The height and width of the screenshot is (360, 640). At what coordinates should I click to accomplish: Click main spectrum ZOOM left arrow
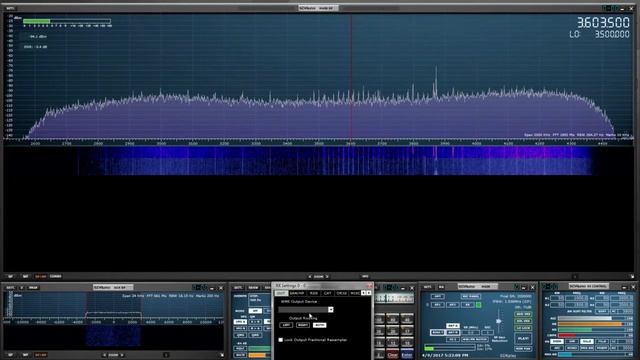tap(310, 277)
